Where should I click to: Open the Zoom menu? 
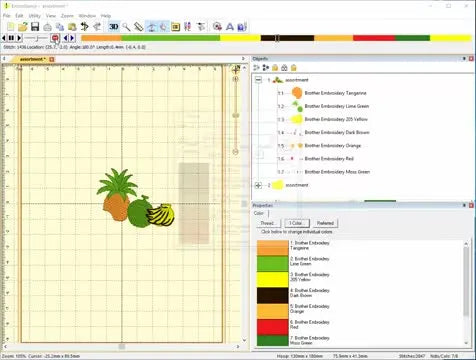(67, 16)
